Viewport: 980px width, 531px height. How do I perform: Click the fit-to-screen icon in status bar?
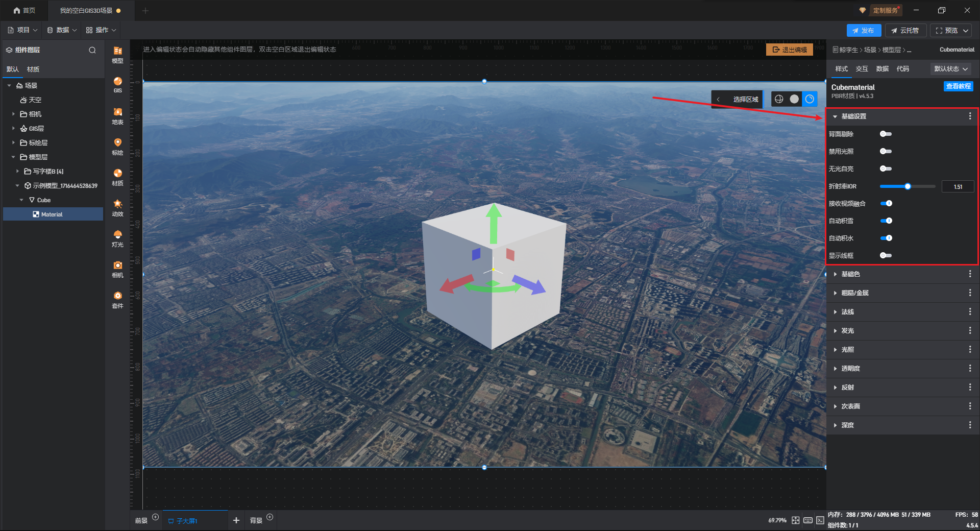point(796,520)
